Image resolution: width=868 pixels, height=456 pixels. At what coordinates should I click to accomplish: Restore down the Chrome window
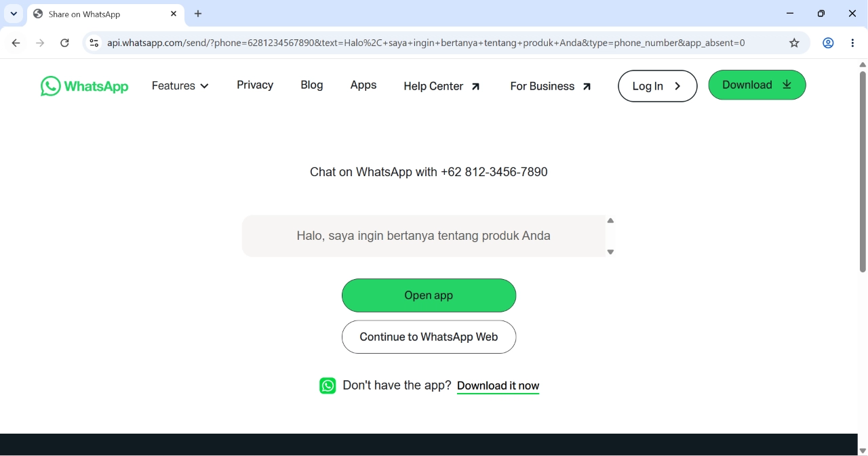[x=821, y=14]
